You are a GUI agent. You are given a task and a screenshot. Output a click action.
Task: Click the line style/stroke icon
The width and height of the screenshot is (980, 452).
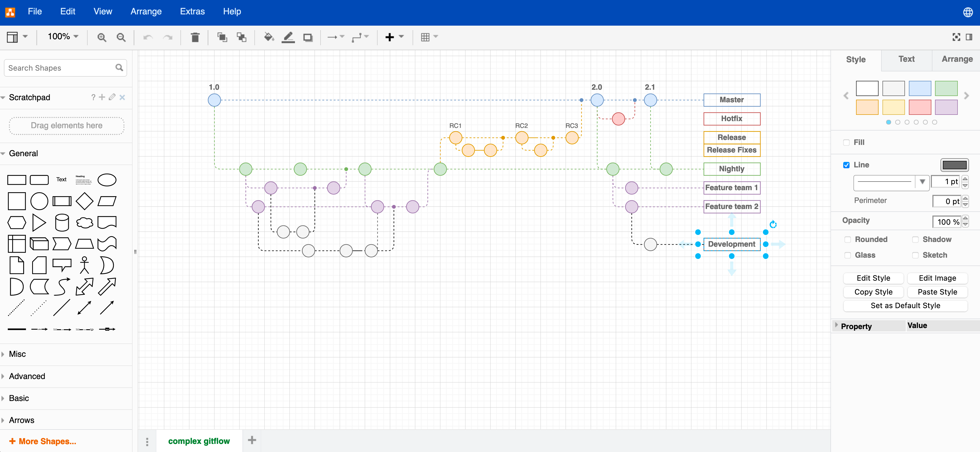coord(288,37)
